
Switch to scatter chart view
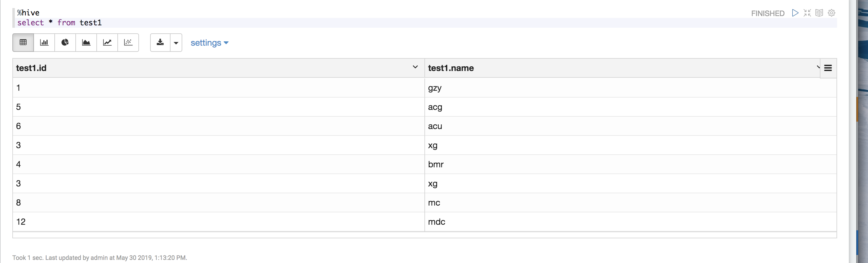(129, 42)
